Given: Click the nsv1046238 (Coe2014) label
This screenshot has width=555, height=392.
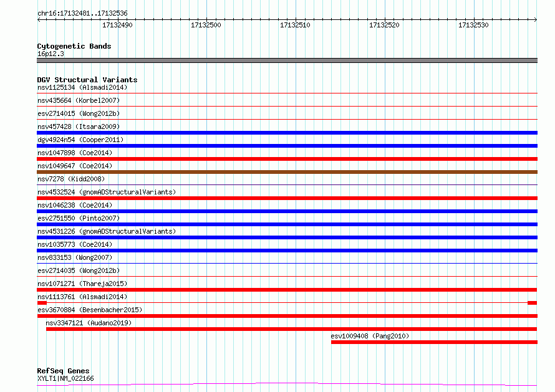Looking at the screenshot, I should pos(75,205).
